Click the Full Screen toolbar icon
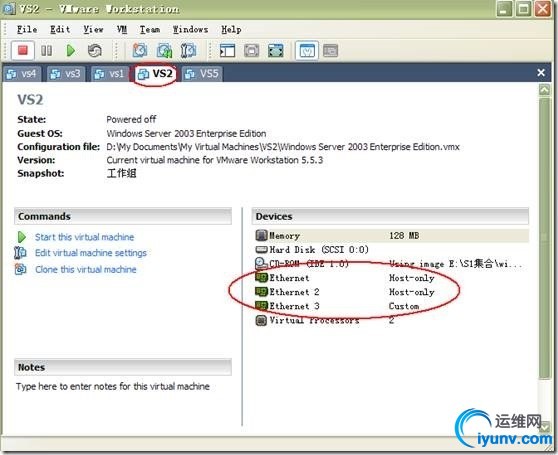The width and height of the screenshot is (558, 455). tap(276, 51)
